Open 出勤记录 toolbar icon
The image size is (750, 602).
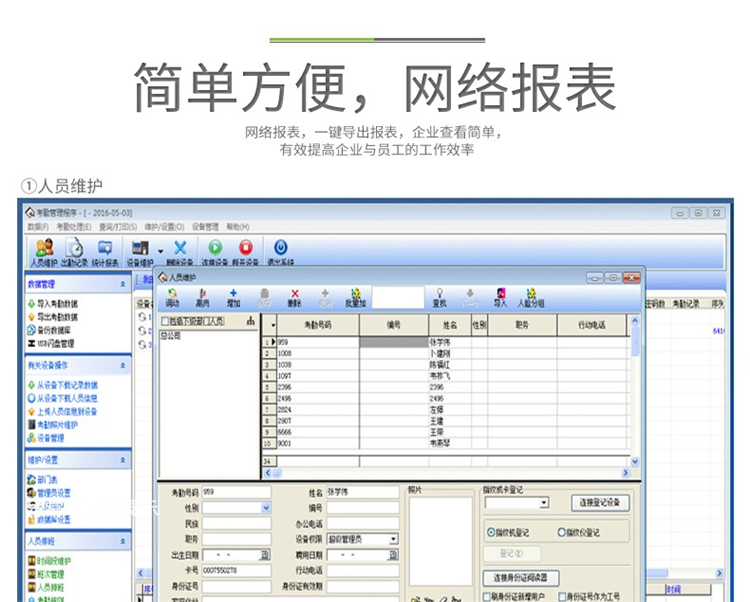click(74, 252)
